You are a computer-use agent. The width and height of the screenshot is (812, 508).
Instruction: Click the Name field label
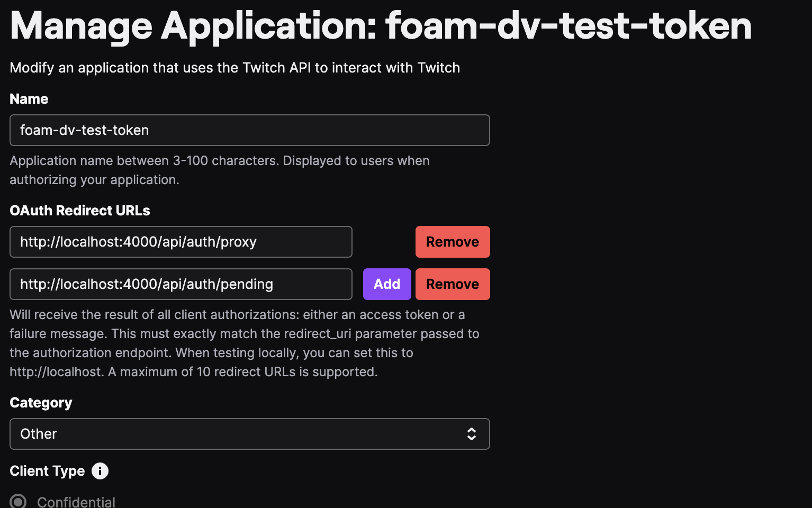coord(29,99)
